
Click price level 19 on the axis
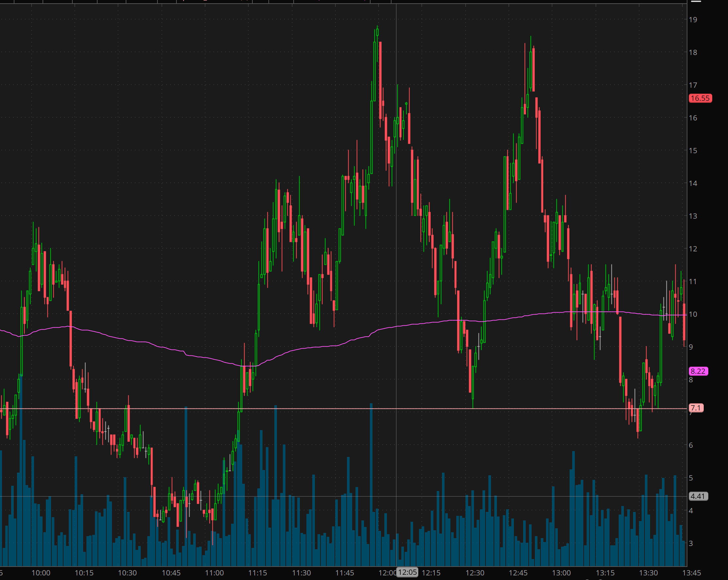(x=693, y=20)
